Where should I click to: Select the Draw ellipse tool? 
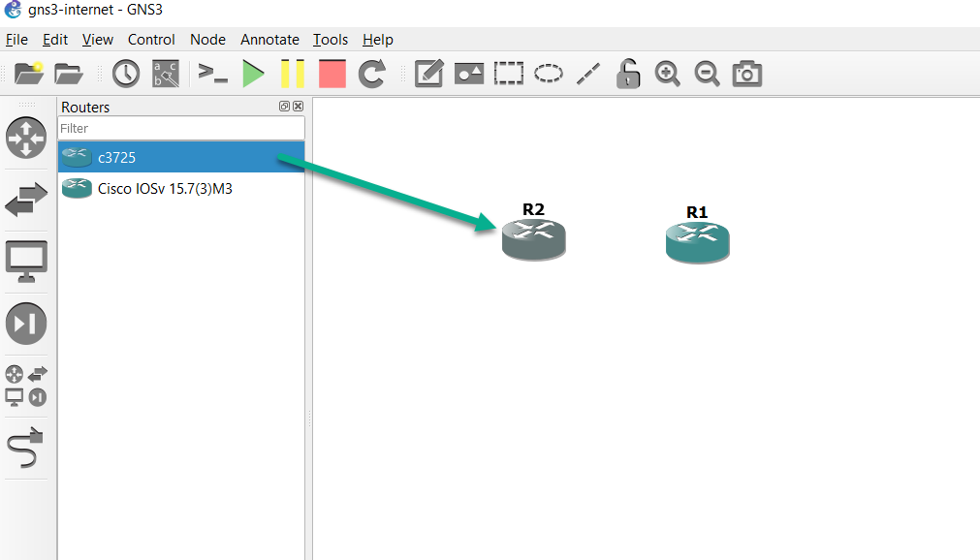[548, 74]
